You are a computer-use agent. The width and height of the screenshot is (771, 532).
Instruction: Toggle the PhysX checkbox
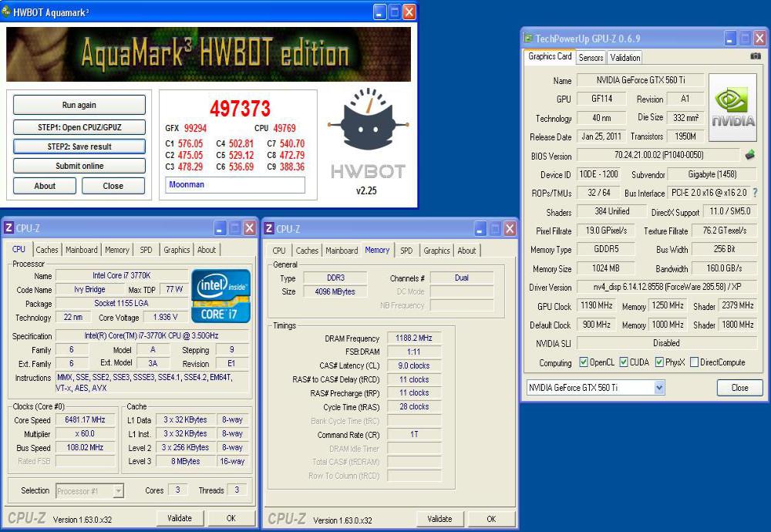[x=659, y=362]
